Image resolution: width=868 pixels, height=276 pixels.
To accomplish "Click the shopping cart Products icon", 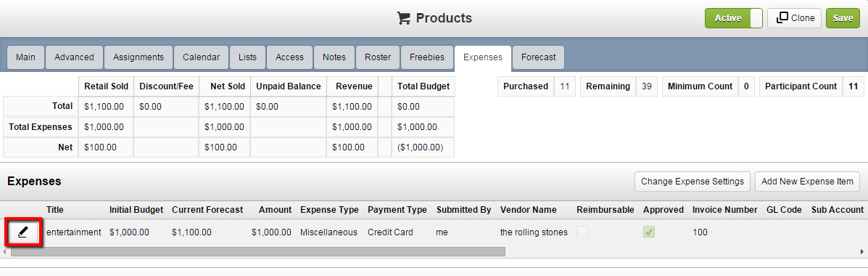I will pyautogui.click(x=404, y=18).
